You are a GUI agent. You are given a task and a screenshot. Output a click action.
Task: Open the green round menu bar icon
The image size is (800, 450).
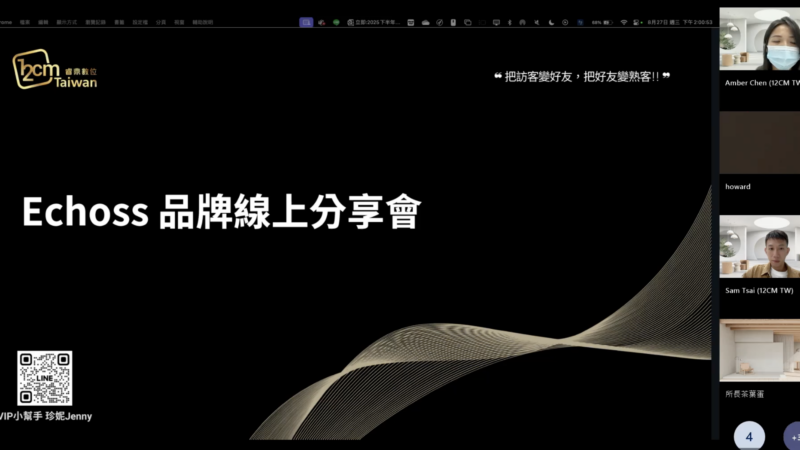336,22
